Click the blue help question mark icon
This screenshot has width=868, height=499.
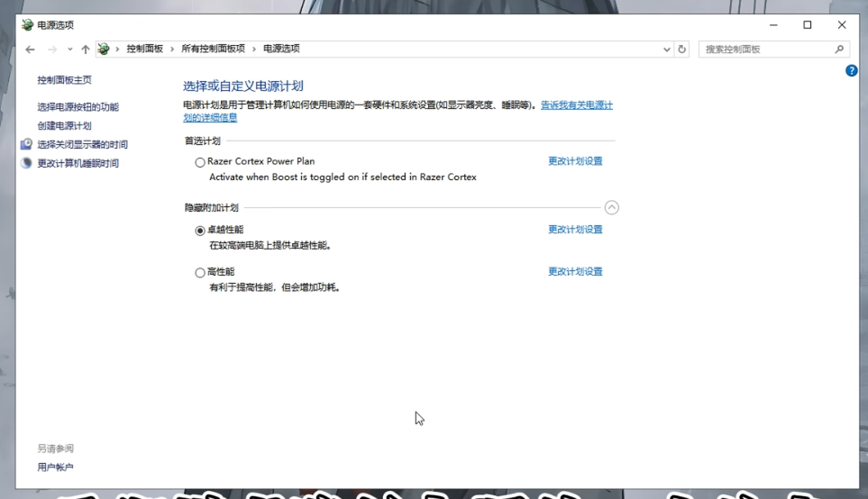click(x=851, y=70)
